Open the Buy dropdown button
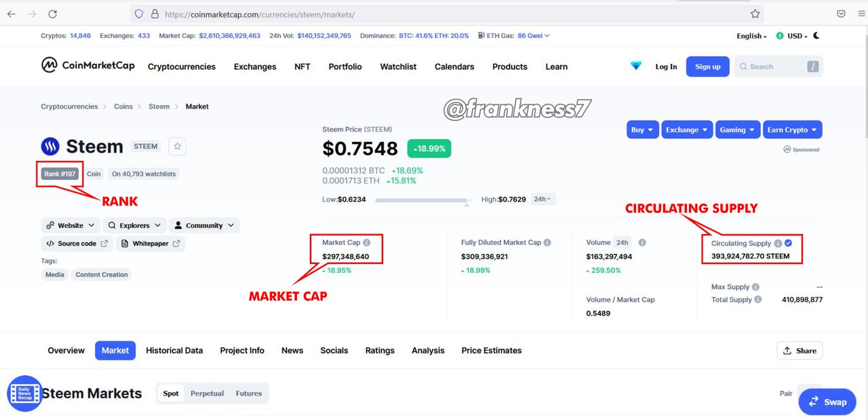Image resolution: width=868 pixels, height=420 pixels. click(643, 130)
